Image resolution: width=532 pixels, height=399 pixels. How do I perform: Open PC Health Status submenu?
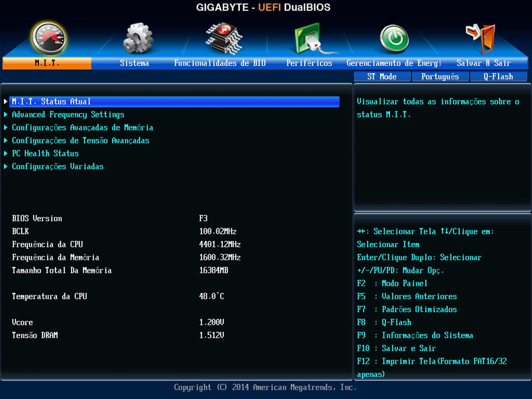click(x=45, y=153)
